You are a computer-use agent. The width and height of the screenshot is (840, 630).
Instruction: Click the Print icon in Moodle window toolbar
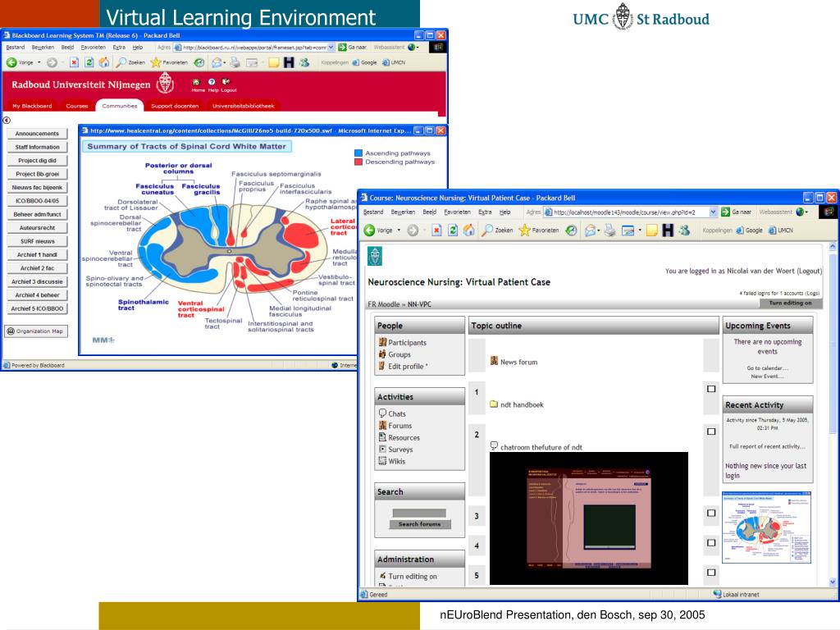pyautogui.click(x=609, y=231)
